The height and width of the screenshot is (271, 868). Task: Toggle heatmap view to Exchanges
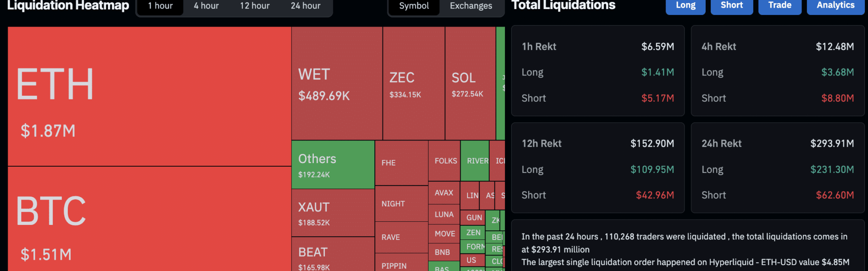pyautogui.click(x=471, y=6)
